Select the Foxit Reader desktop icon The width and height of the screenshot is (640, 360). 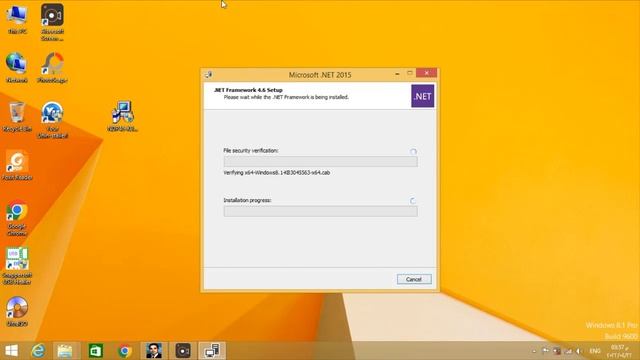coord(17,165)
